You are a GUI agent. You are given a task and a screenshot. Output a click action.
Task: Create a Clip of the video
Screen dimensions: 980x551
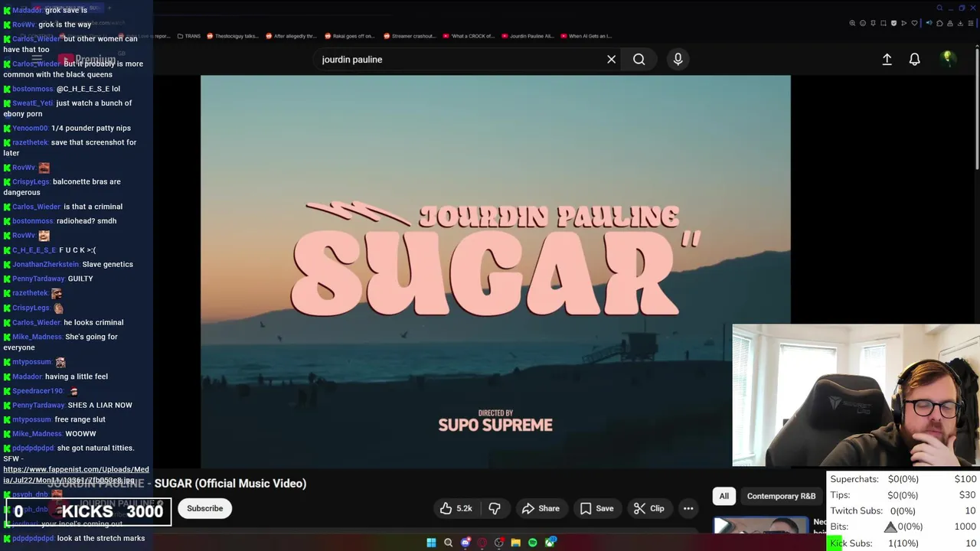[x=648, y=508]
